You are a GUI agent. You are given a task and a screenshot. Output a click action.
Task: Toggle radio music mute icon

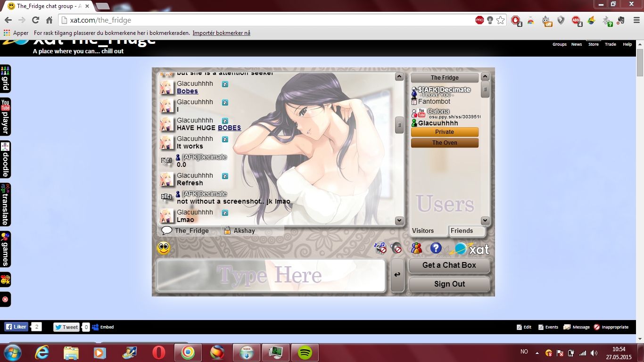coord(380,248)
